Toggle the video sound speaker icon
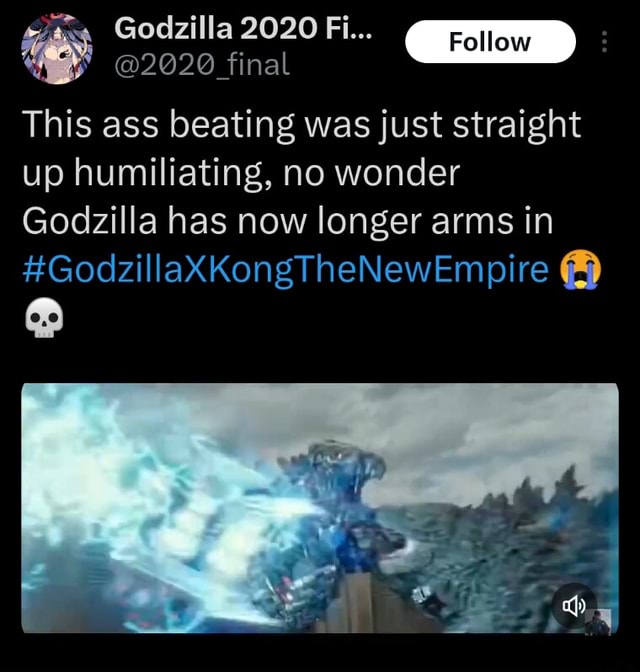Viewport: 640px width, 672px height. [574, 605]
